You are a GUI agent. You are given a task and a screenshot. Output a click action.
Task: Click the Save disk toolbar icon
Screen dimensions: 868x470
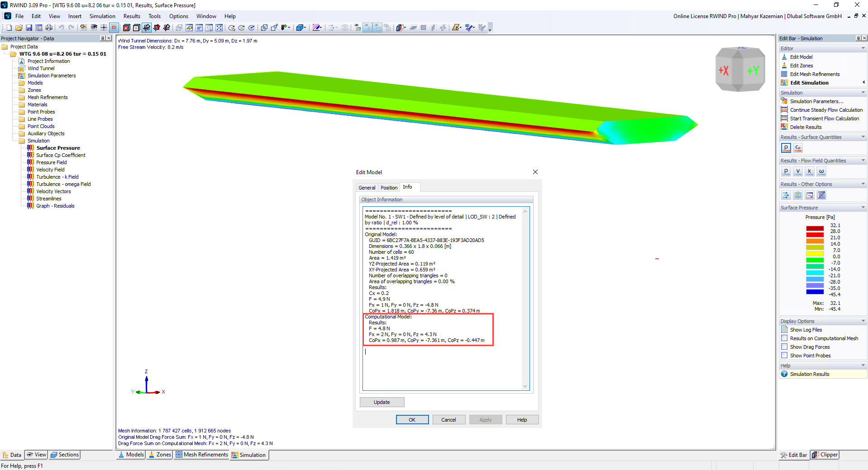pyautogui.click(x=29, y=28)
